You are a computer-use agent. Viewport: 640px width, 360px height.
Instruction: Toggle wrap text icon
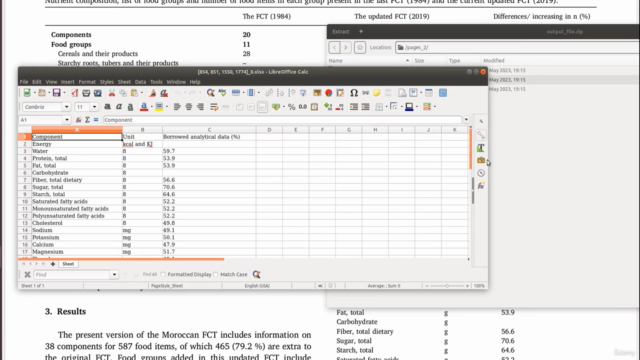(x=214, y=107)
